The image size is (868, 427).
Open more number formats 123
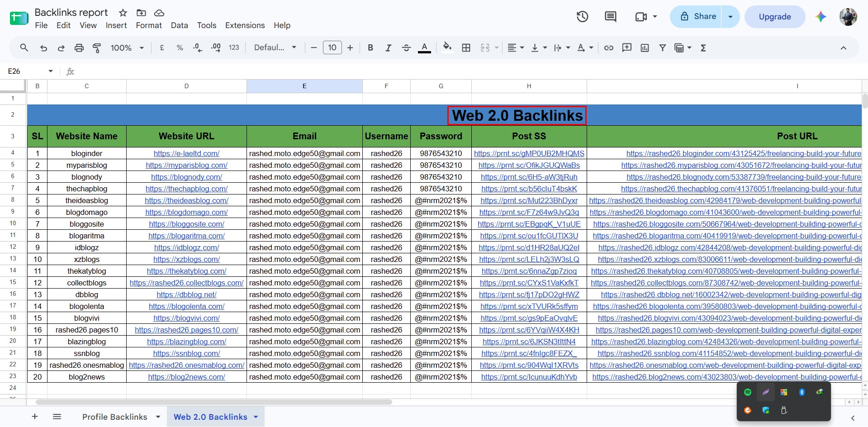click(x=234, y=47)
